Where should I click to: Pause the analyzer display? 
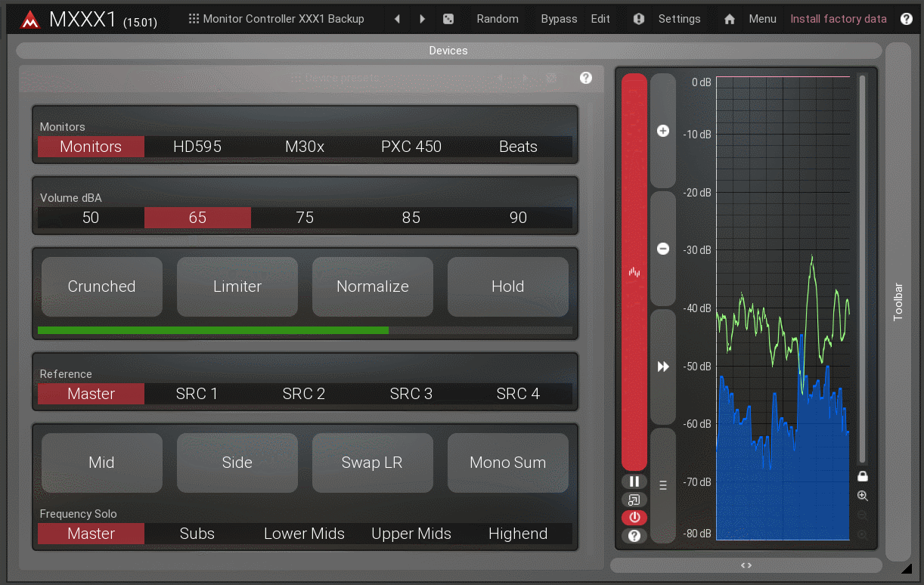coord(634,481)
